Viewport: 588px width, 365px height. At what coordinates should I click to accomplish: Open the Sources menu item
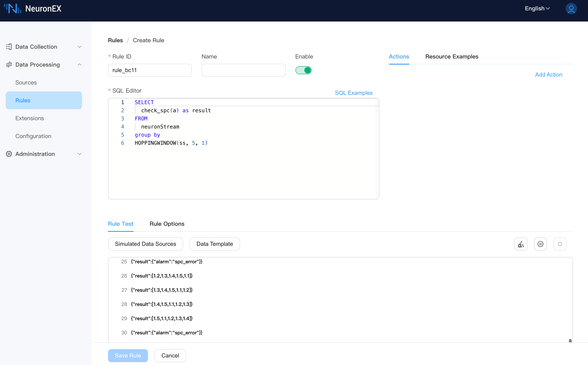[26, 83]
